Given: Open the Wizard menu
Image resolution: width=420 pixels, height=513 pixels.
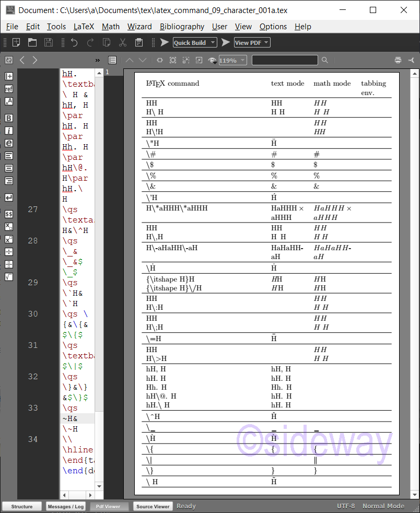Looking at the screenshot, I should [x=139, y=27].
